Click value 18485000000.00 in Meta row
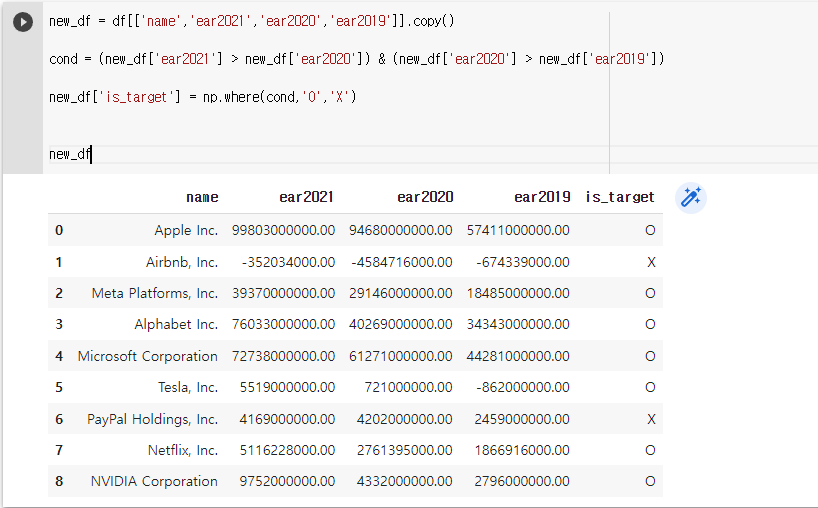The height and width of the screenshot is (508, 818). click(x=518, y=293)
